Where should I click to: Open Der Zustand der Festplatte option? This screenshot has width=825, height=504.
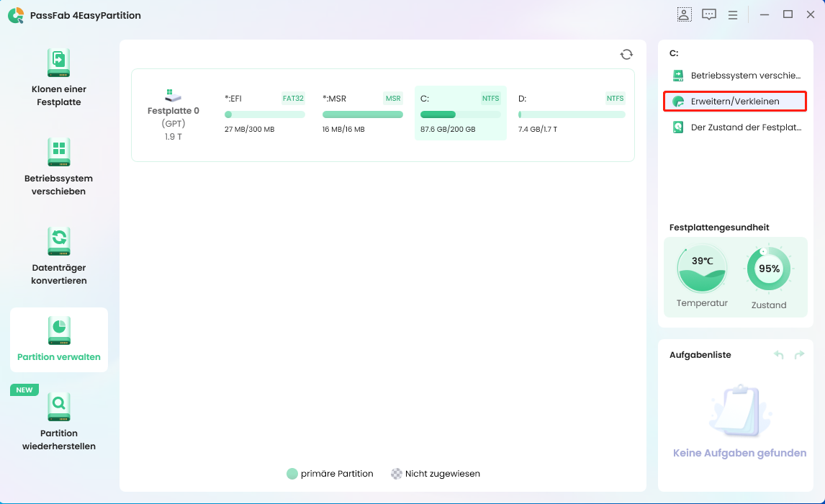coord(734,127)
